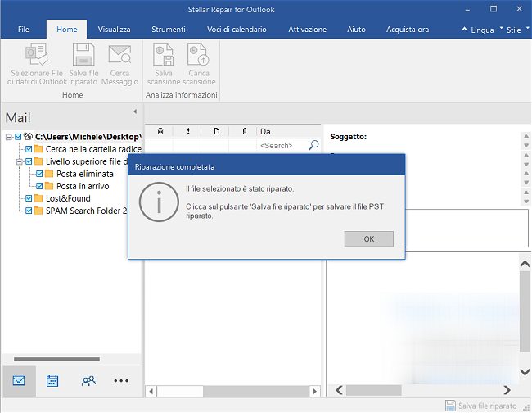Viewport: 532px width, 413px height.
Task: Click preview pane scroll right arrow
Action: tap(507, 390)
